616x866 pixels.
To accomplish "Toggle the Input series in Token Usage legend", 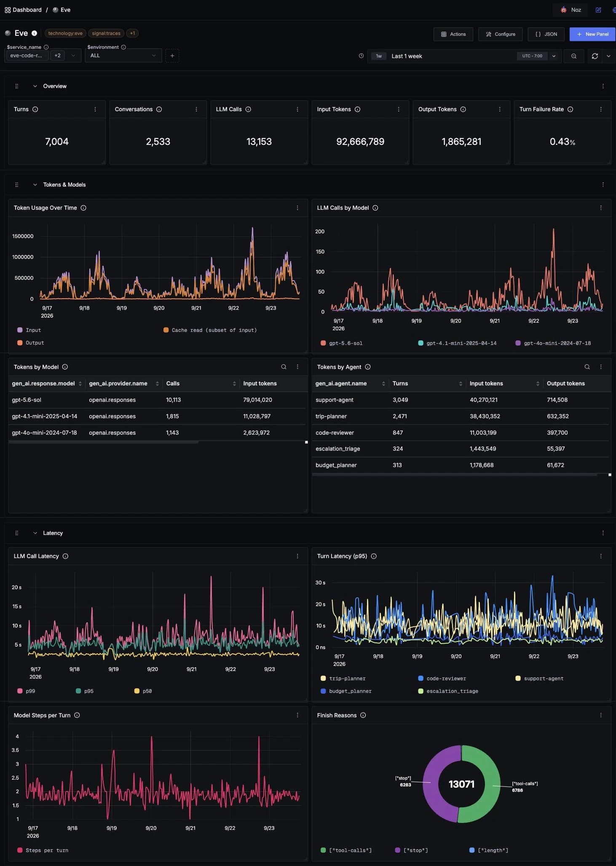I will point(29,330).
